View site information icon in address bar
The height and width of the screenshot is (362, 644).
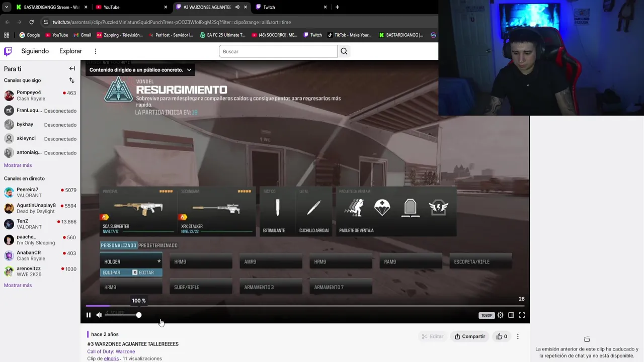click(46, 22)
